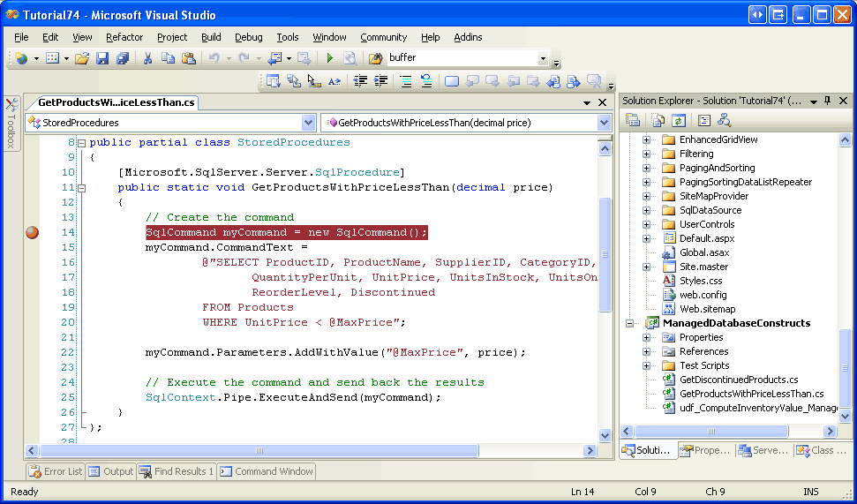Select GetDiscontinuedProducts.cs in Solution Explorer

pos(738,380)
